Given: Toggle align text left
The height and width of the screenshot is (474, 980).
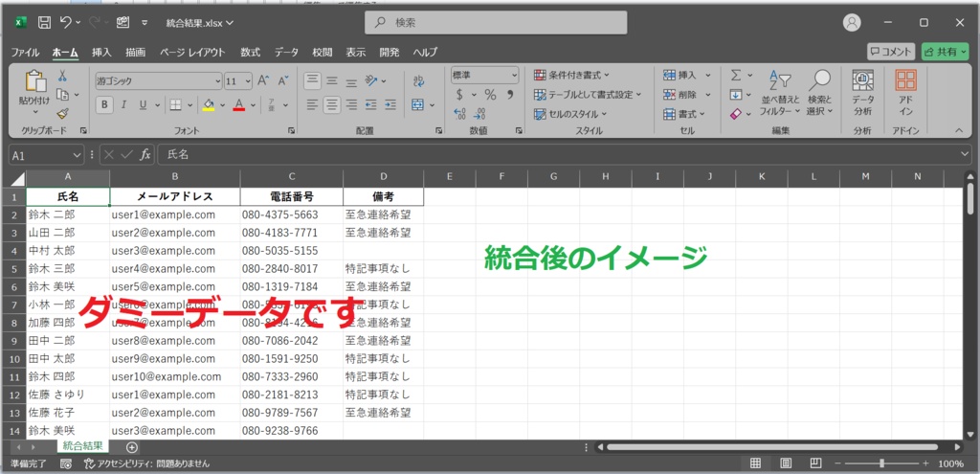Looking at the screenshot, I should coord(312,104).
